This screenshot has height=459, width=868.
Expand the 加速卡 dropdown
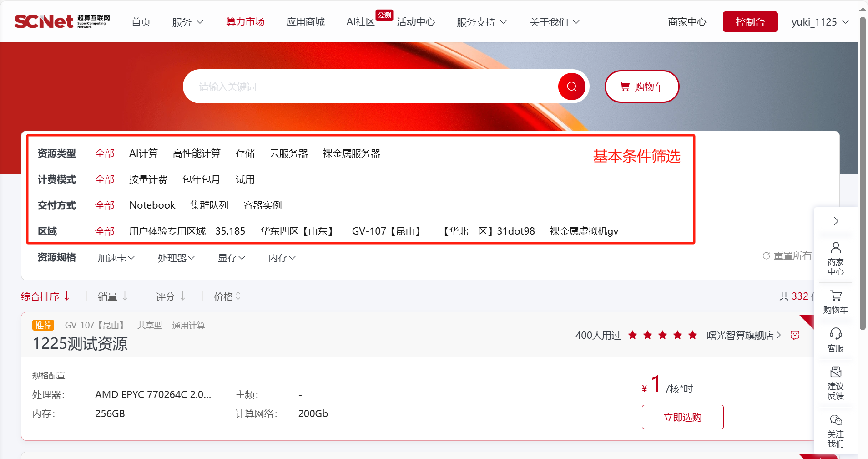(x=116, y=258)
